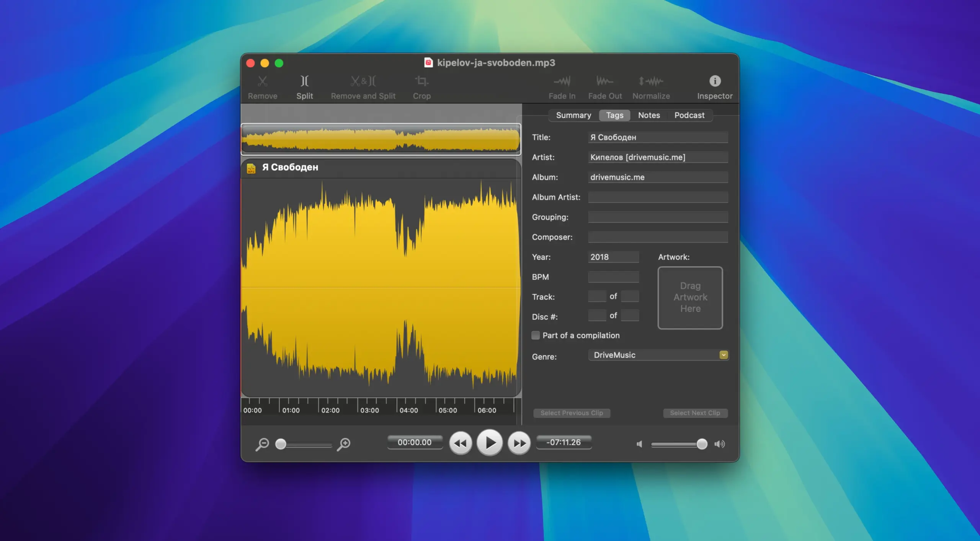Click the Drag Artwork Here well
980x541 pixels.
[690, 298]
